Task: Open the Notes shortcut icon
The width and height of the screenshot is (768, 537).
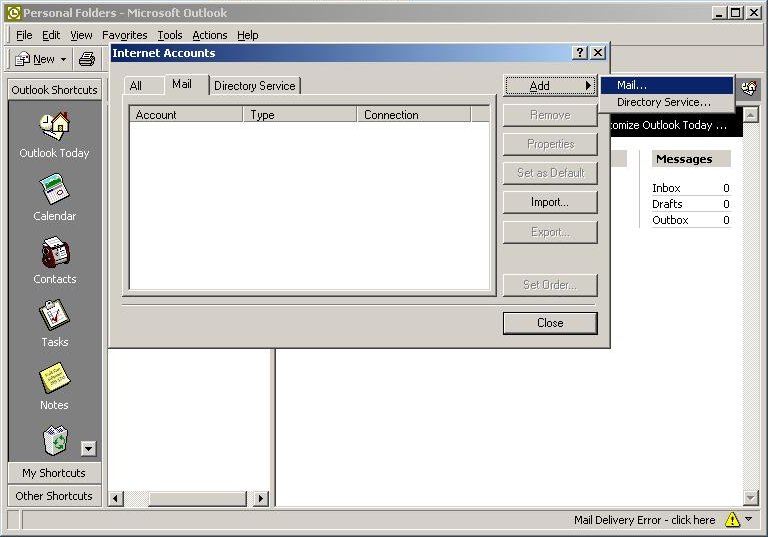Action: coord(54,378)
